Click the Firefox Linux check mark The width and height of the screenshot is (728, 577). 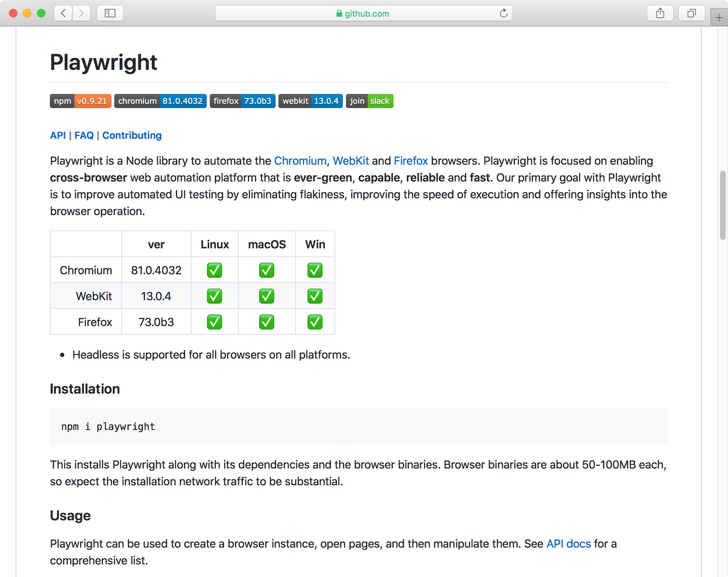click(x=214, y=322)
